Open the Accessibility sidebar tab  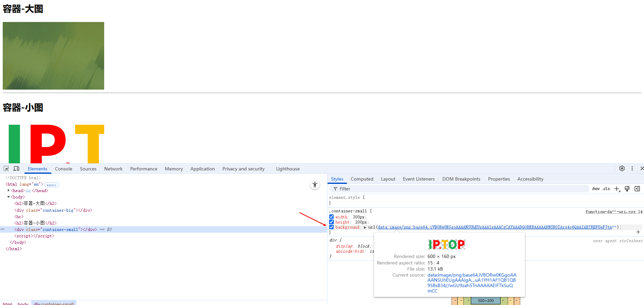[530, 179]
